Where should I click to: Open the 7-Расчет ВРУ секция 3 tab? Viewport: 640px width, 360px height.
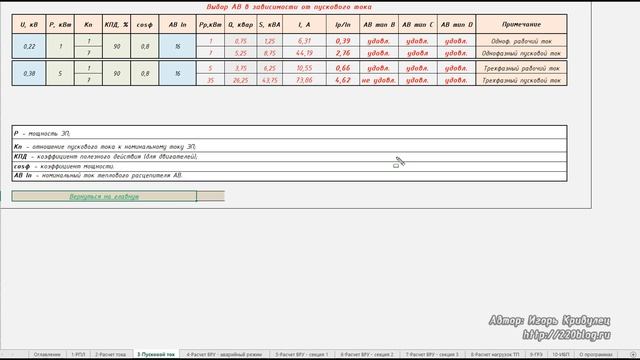pos(432,354)
